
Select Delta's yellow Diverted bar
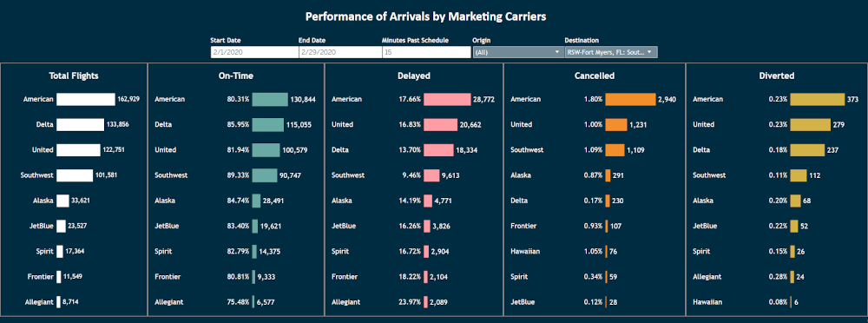coord(807,150)
